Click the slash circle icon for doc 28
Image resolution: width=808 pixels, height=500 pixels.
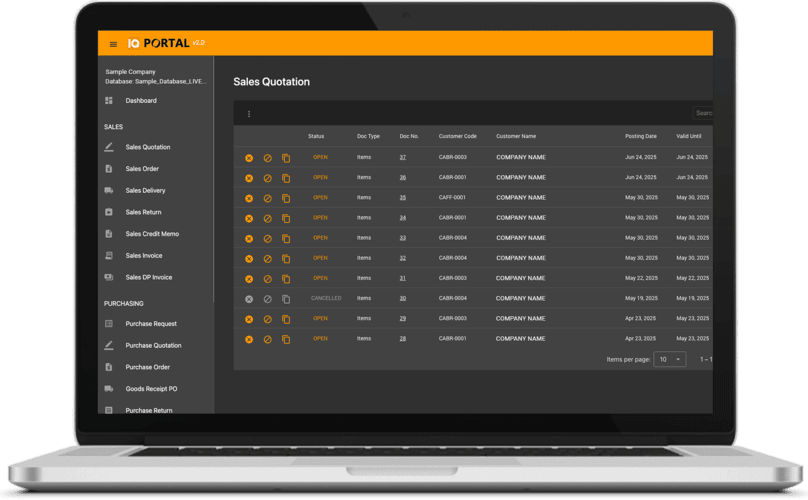pos(267,339)
